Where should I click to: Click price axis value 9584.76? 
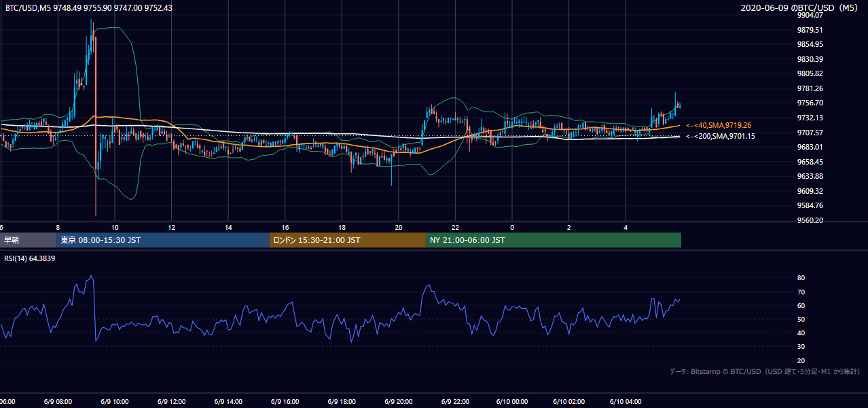[811, 205]
